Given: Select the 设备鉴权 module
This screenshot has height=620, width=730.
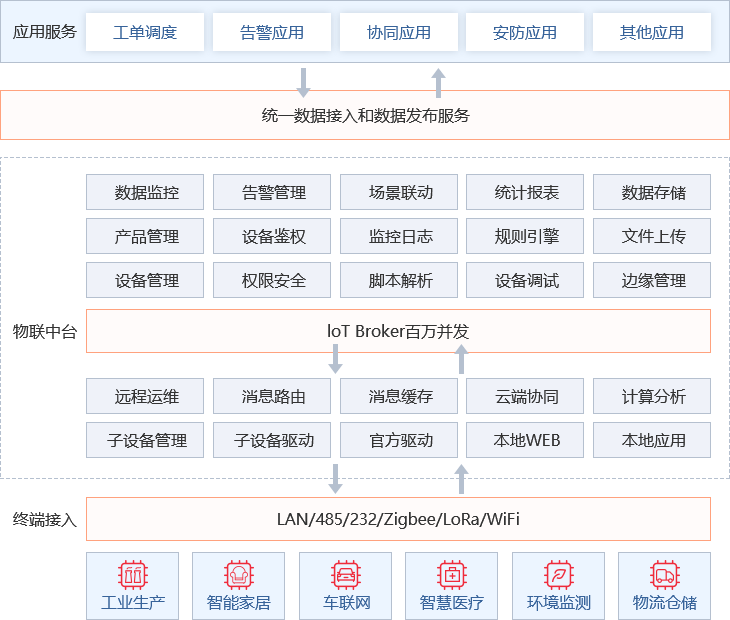Looking at the screenshot, I should click(272, 237).
